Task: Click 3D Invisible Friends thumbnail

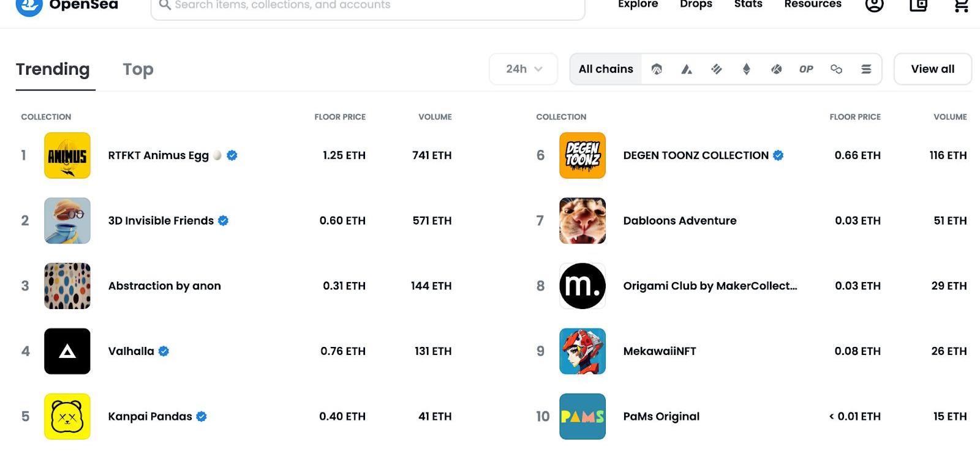Action: [67, 221]
